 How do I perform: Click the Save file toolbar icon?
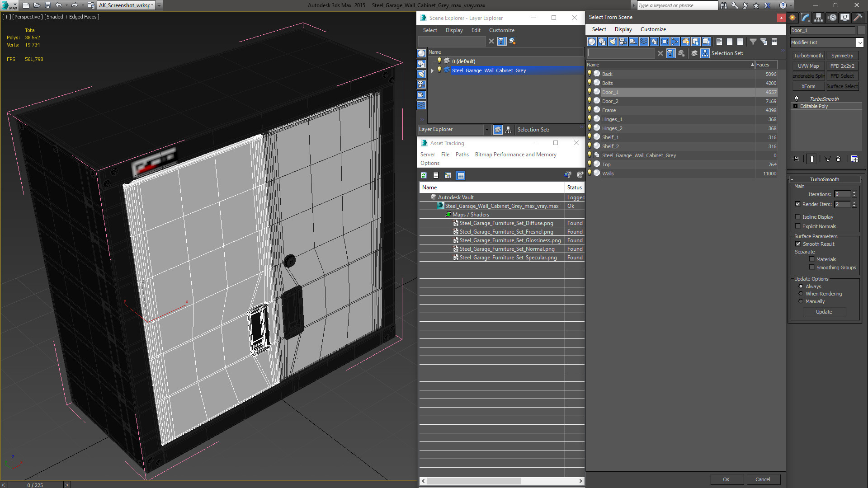[47, 5]
